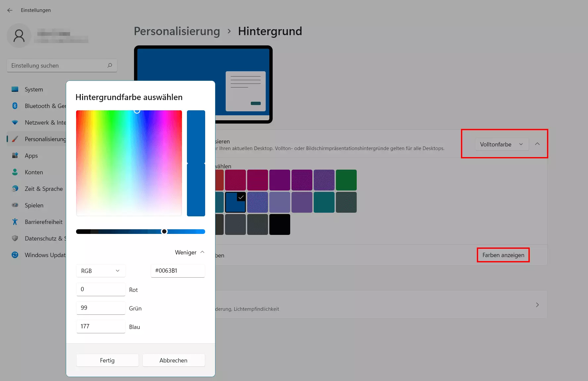Pick a color in the spectrum area
The width and height of the screenshot is (588, 381).
(129, 163)
